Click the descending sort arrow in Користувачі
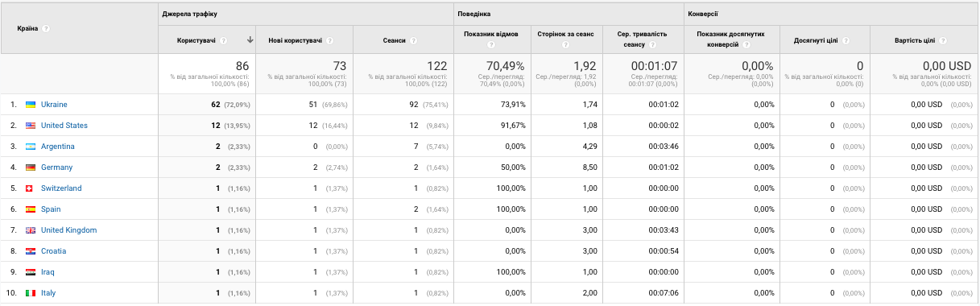This screenshot has width=980, height=306. click(x=250, y=40)
